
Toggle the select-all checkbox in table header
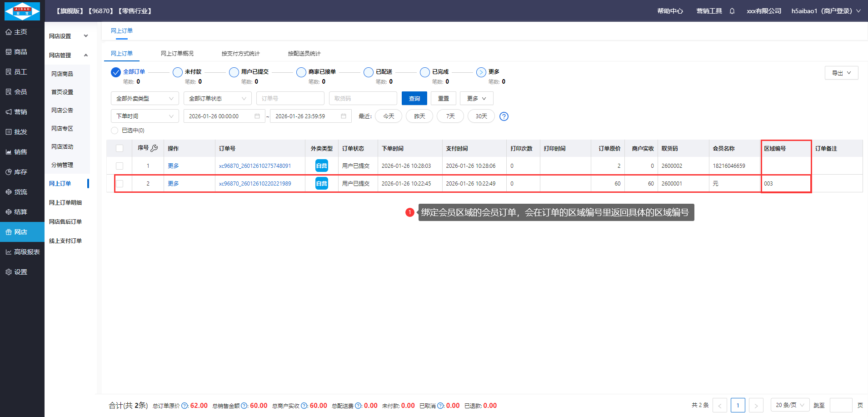click(120, 148)
